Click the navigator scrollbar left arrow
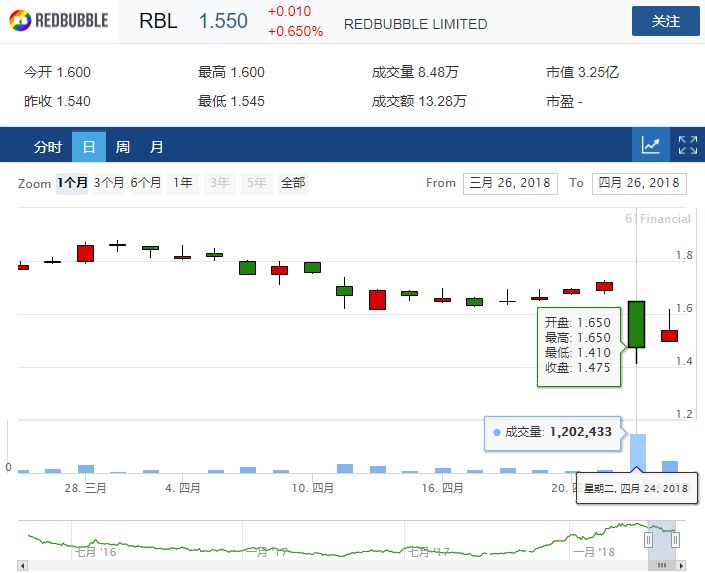705x573 pixels. pyautogui.click(x=22, y=566)
